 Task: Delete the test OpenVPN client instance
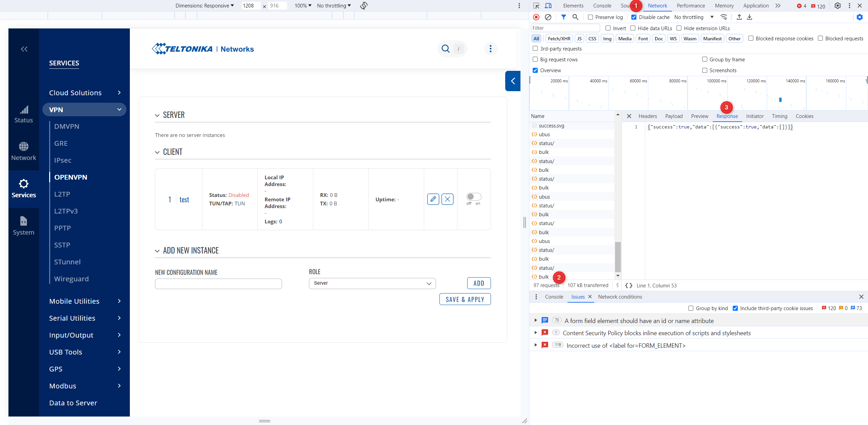[x=447, y=199]
